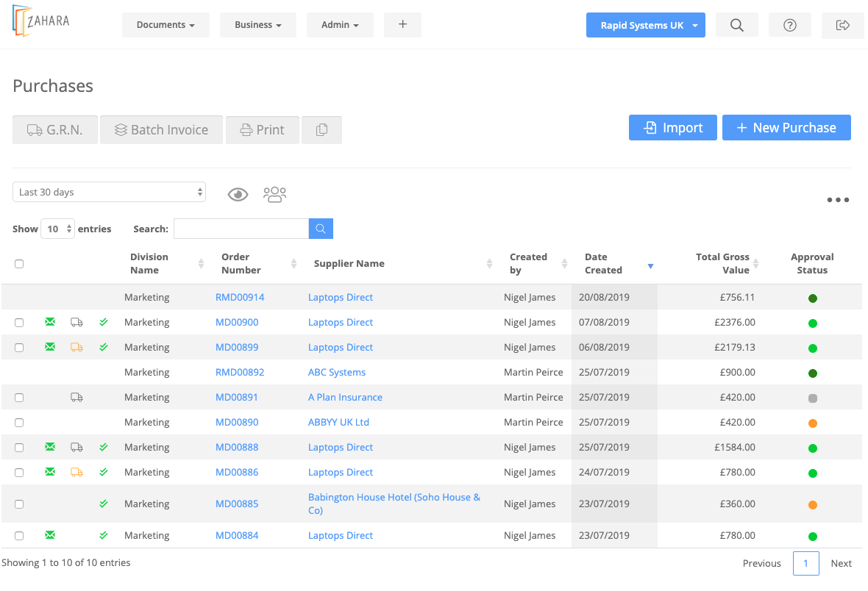Click the logout arrow icon
This screenshot has height=591, width=868.
[842, 25]
